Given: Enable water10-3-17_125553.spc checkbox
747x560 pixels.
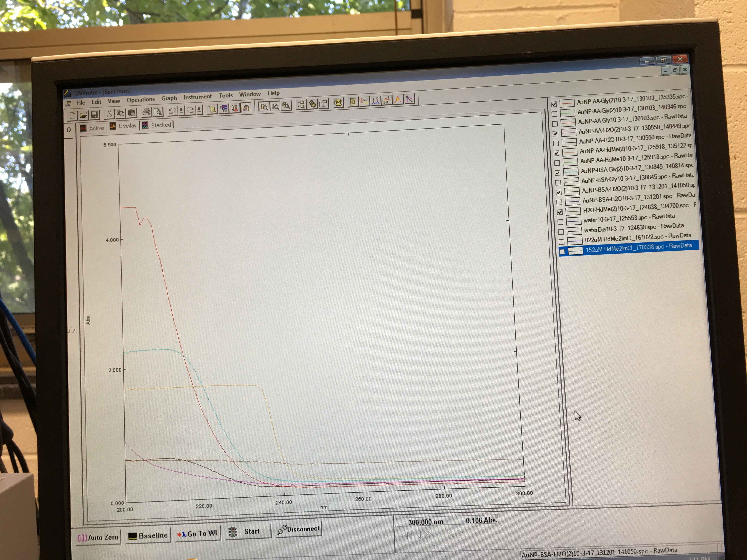Looking at the screenshot, I should [560, 222].
